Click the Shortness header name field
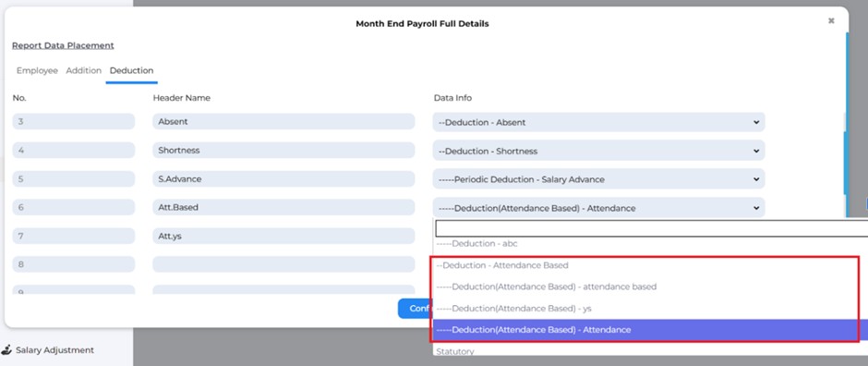Viewport: 868px width, 366px height. (x=283, y=151)
